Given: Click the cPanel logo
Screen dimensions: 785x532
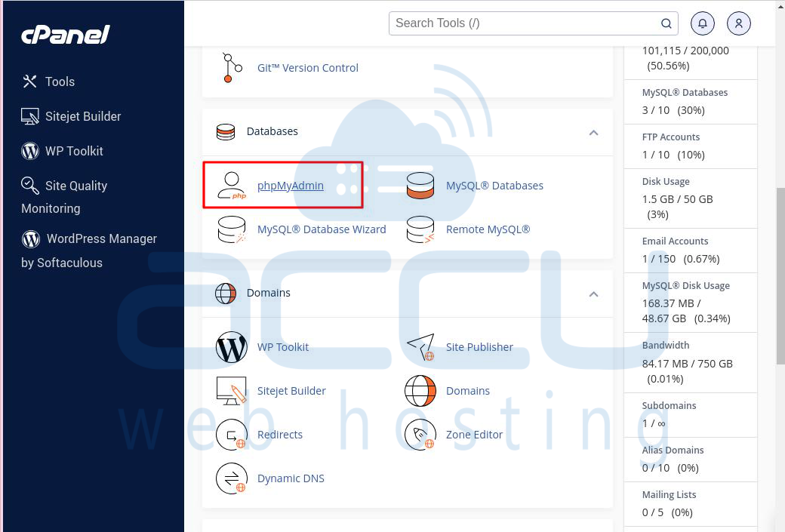Looking at the screenshot, I should coord(65,35).
